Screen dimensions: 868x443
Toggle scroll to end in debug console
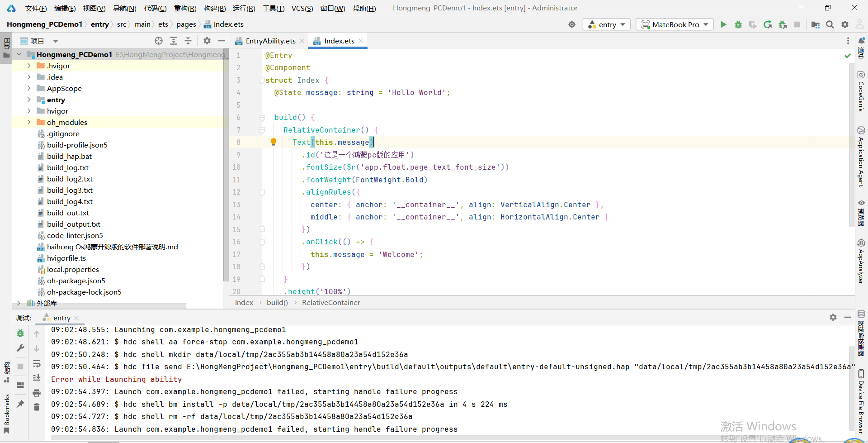(37, 378)
